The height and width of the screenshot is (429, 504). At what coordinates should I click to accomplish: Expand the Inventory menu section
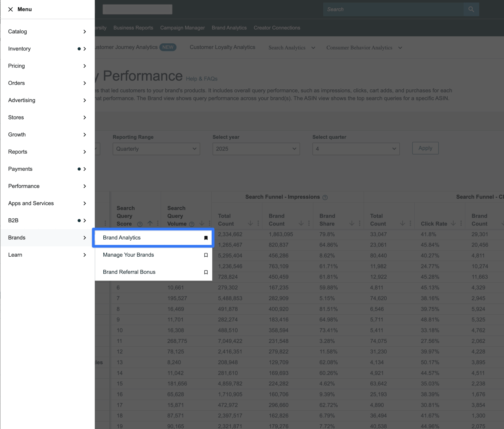point(47,49)
